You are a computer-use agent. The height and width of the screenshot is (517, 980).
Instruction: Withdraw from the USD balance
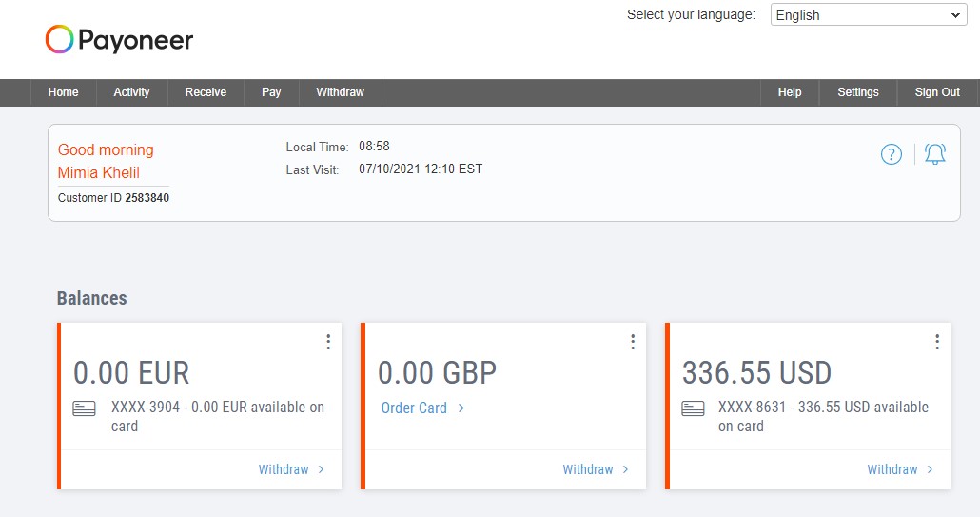pos(900,469)
